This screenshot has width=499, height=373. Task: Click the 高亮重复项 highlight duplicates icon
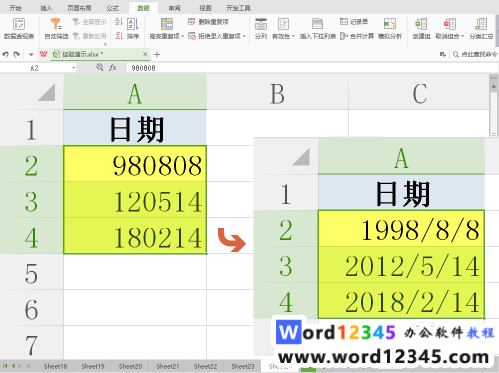[167, 24]
